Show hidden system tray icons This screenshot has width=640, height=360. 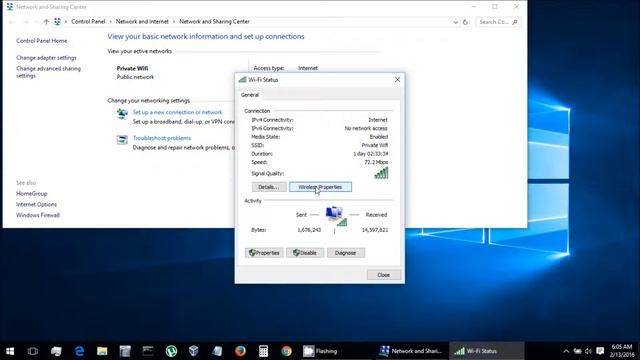(x=566, y=351)
